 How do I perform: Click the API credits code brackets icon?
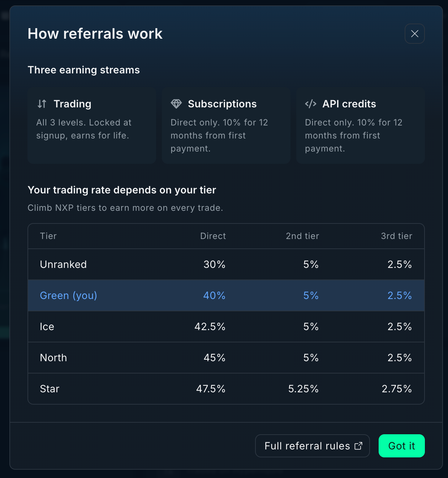(311, 104)
